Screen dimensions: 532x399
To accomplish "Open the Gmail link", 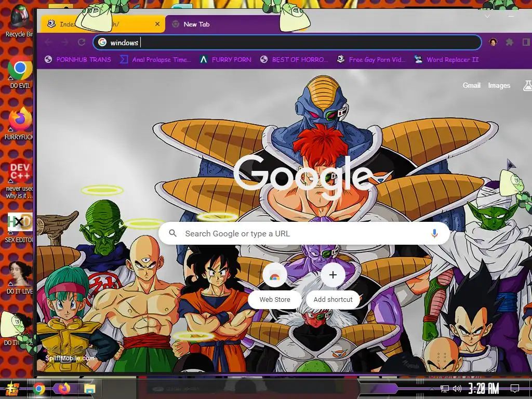I will pyautogui.click(x=471, y=86).
